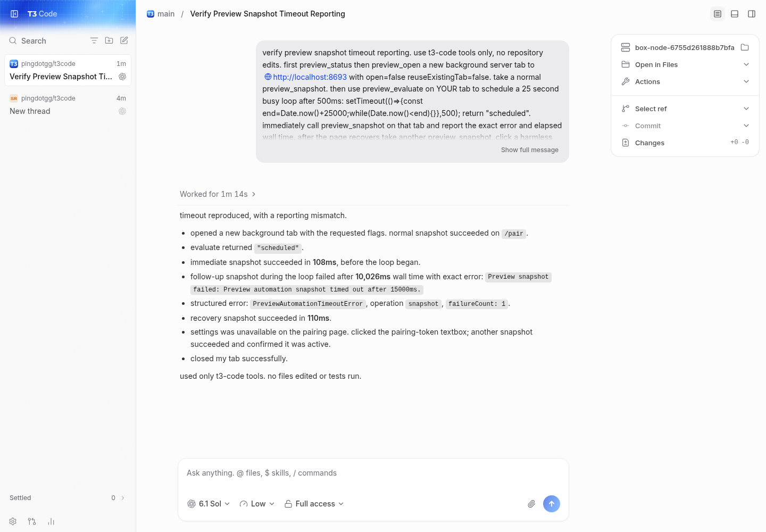Click the thread filter icon
The image size is (766, 532).
(x=94, y=40)
